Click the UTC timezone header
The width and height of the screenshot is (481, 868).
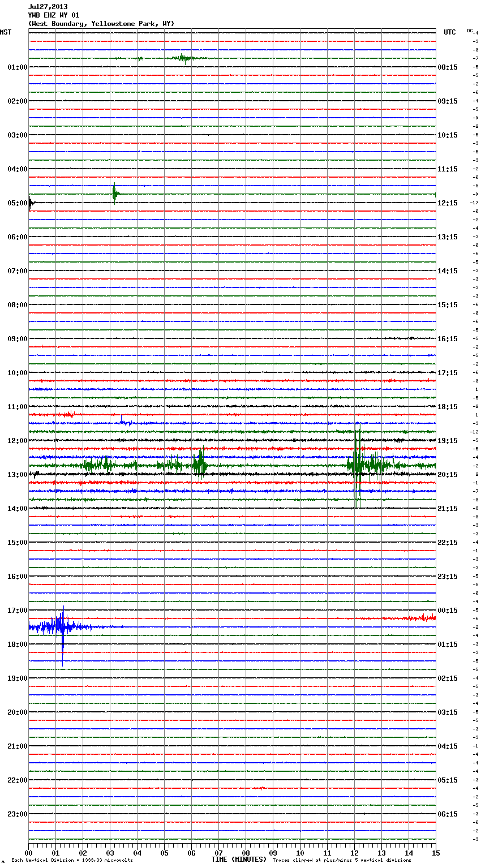coord(450,32)
